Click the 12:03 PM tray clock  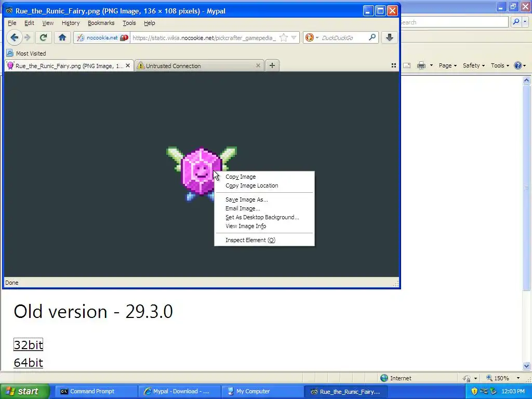(513, 392)
